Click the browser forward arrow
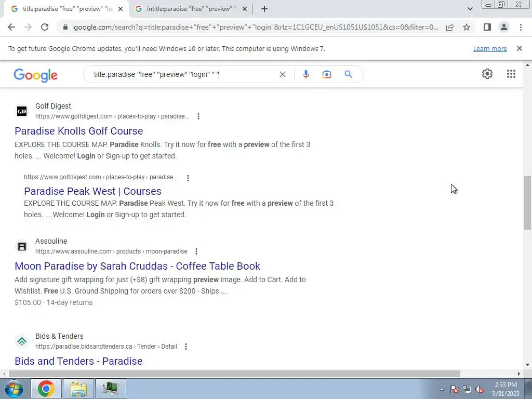532x399 pixels. [28, 27]
